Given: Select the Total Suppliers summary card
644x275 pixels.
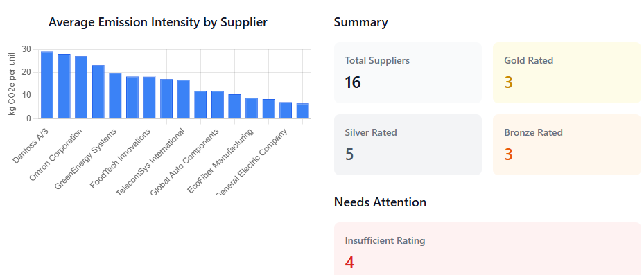Looking at the screenshot, I should 408,73.
